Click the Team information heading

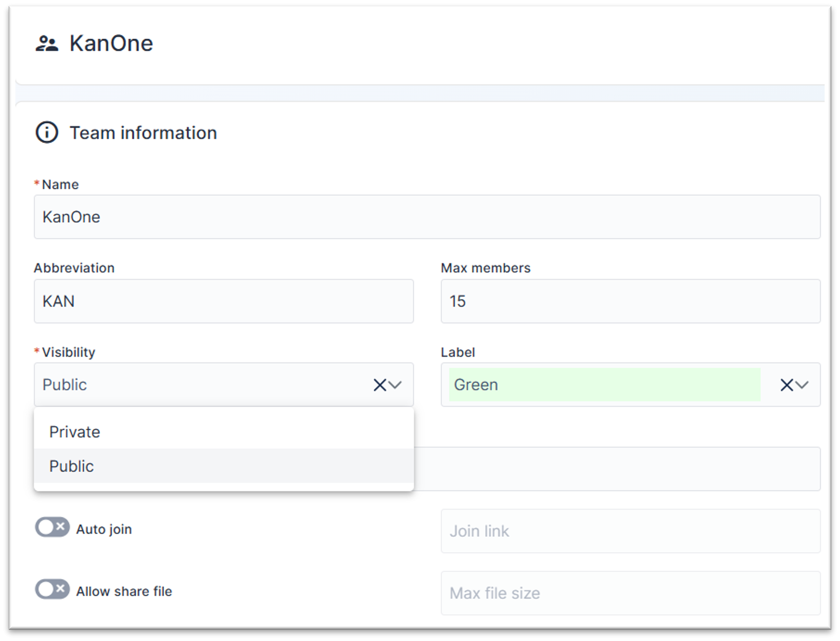click(143, 133)
